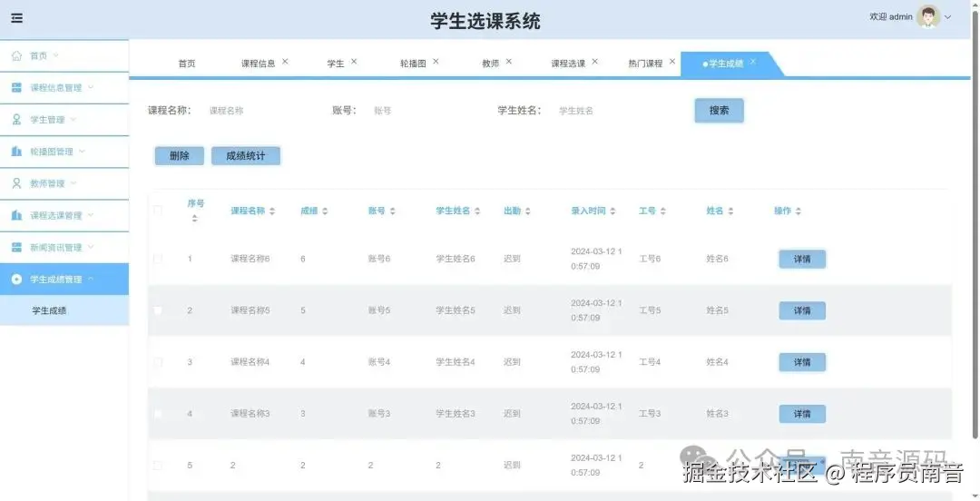Image resolution: width=980 pixels, height=501 pixels.
Task: Close the 课程选课 tab
Action: [x=594, y=62]
